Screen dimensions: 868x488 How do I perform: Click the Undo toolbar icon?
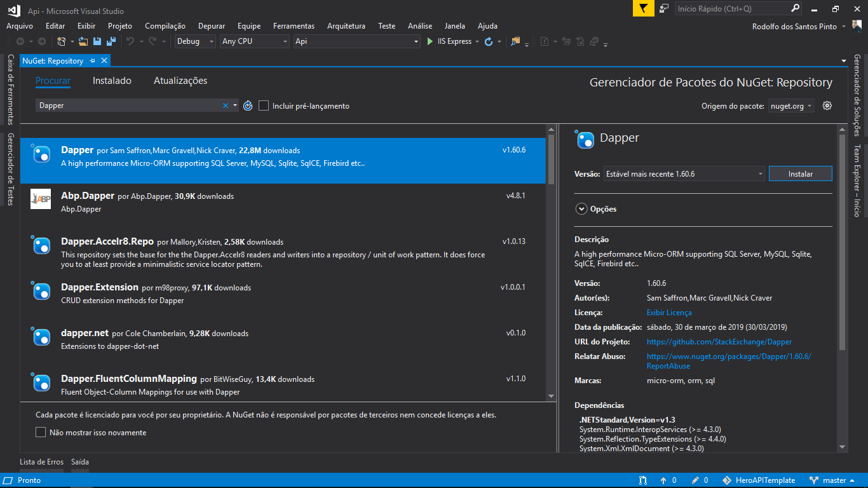pyautogui.click(x=130, y=41)
